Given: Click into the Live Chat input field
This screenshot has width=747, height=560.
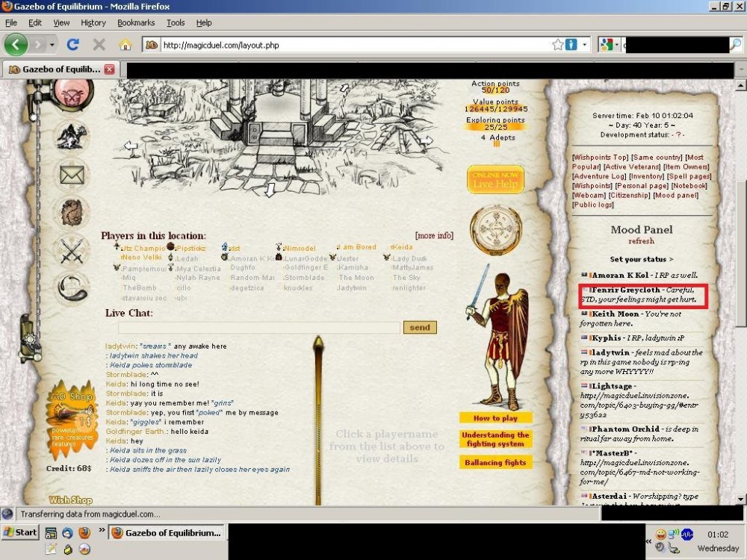Looking at the screenshot, I should click(x=259, y=328).
